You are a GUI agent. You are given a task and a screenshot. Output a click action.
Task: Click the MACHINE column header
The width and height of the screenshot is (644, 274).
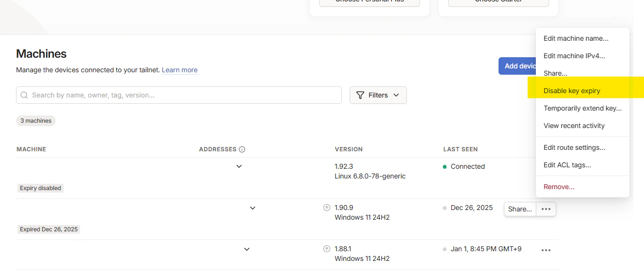[32, 149]
